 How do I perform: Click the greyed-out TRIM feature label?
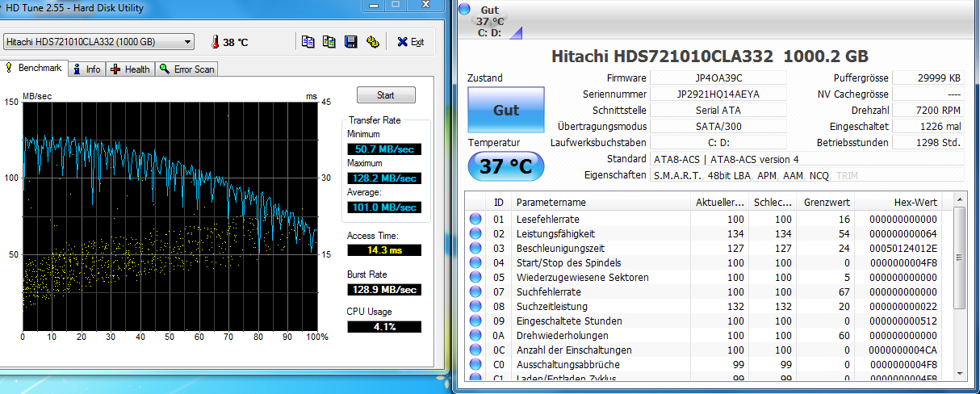pyautogui.click(x=848, y=175)
